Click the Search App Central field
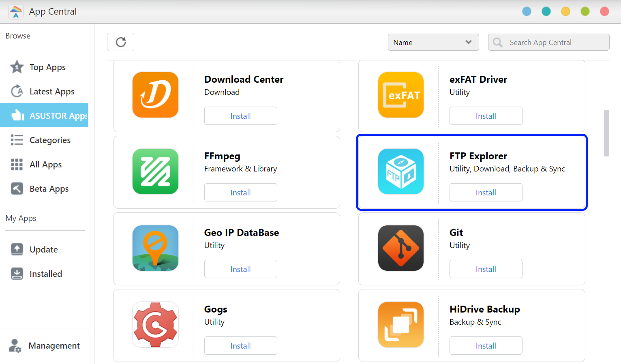Image resolution: width=621 pixels, height=364 pixels. (548, 42)
